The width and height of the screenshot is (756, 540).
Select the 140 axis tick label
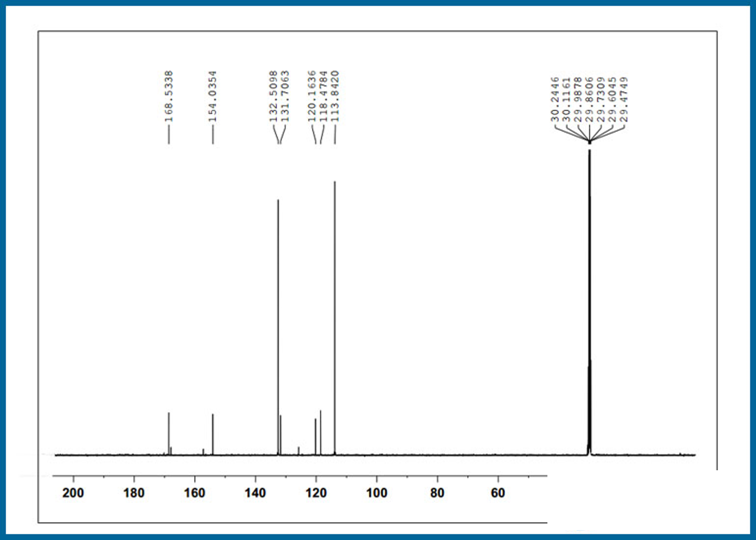[x=255, y=493]
